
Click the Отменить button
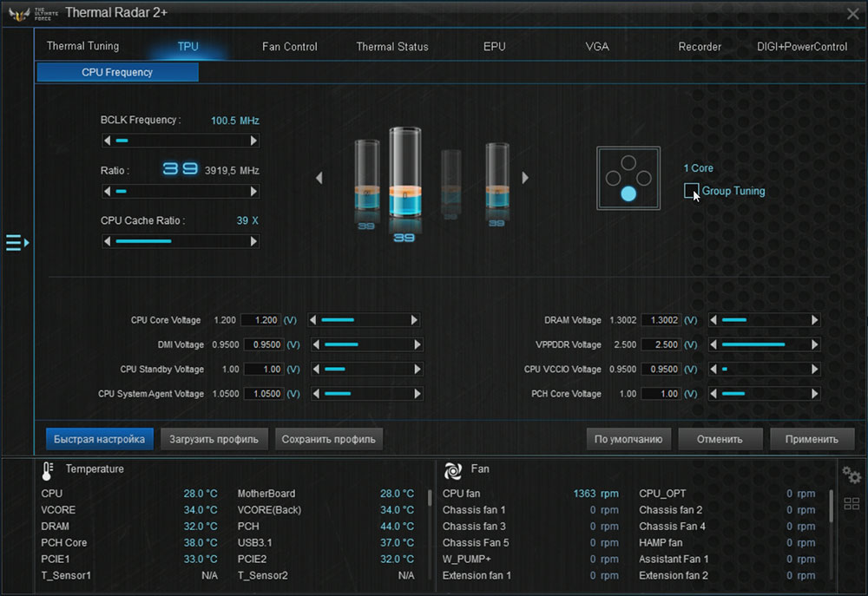coord(720,439)
